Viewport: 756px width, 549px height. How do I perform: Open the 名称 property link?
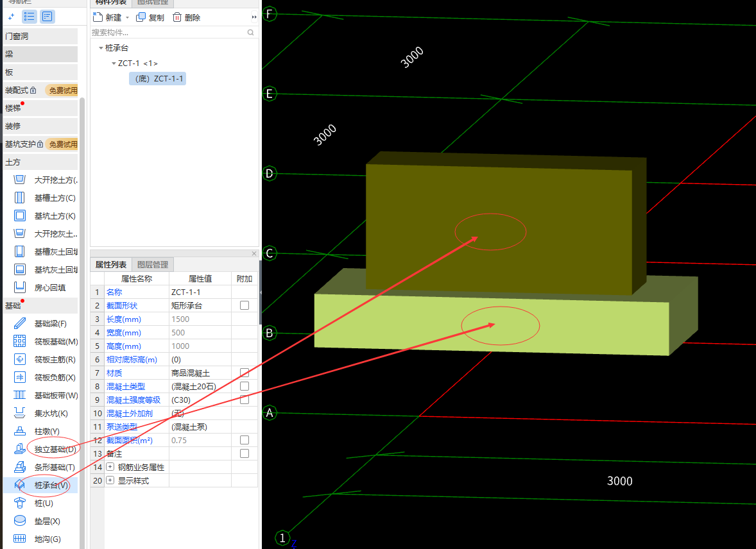click(x=114, y=292)
